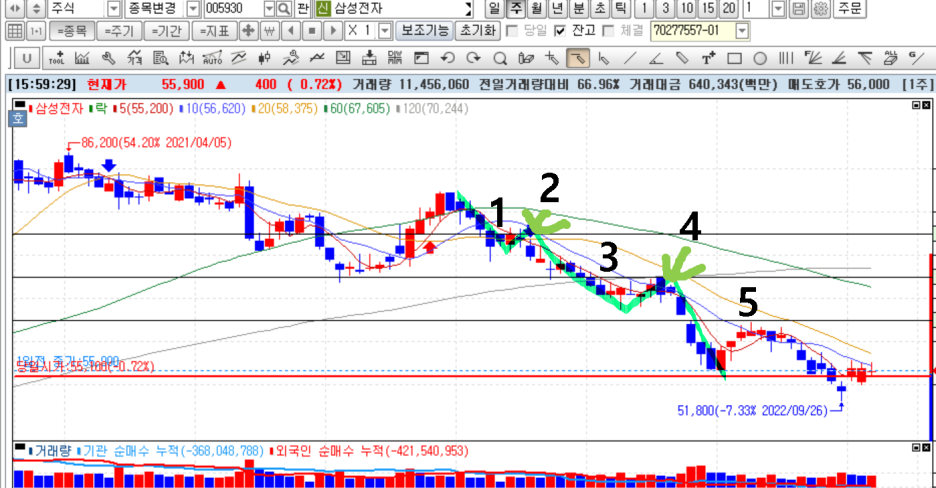Click the four-arrow move icon
The width and height of the screenshot is (936, 488).
248,30
